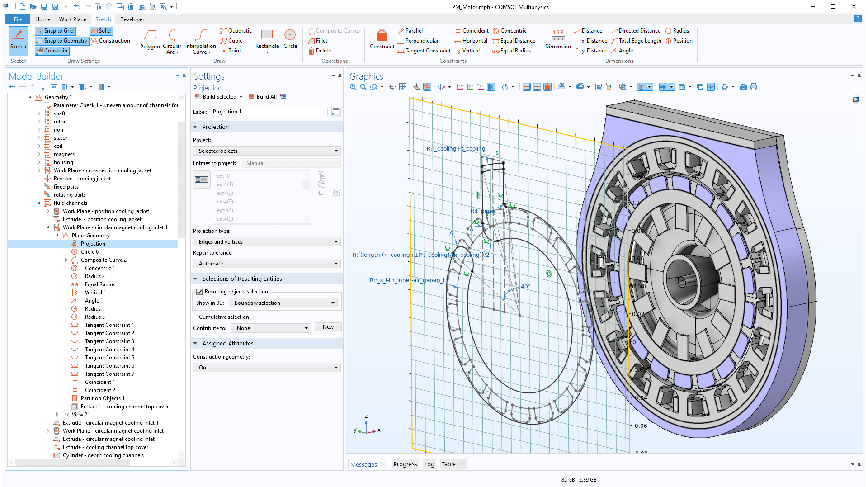Click the Build Selected button
The width and height of the screenshot is (868, 487).
tap(218, 96)
